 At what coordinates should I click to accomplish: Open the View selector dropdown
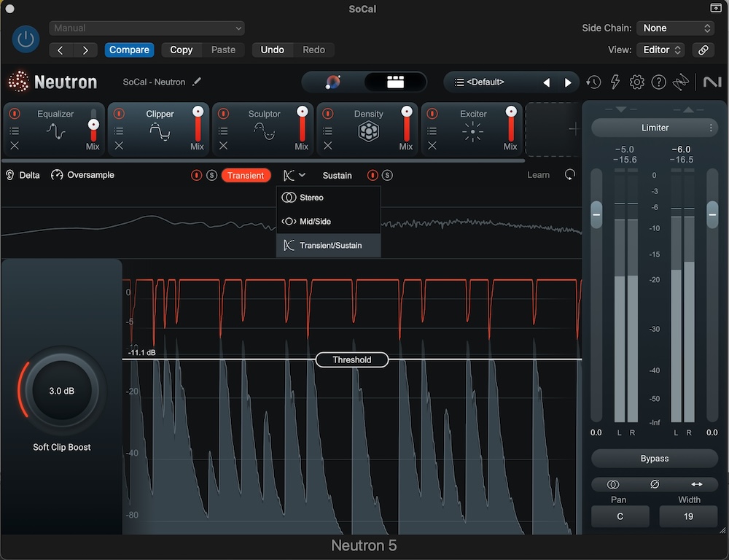[660, 50]
